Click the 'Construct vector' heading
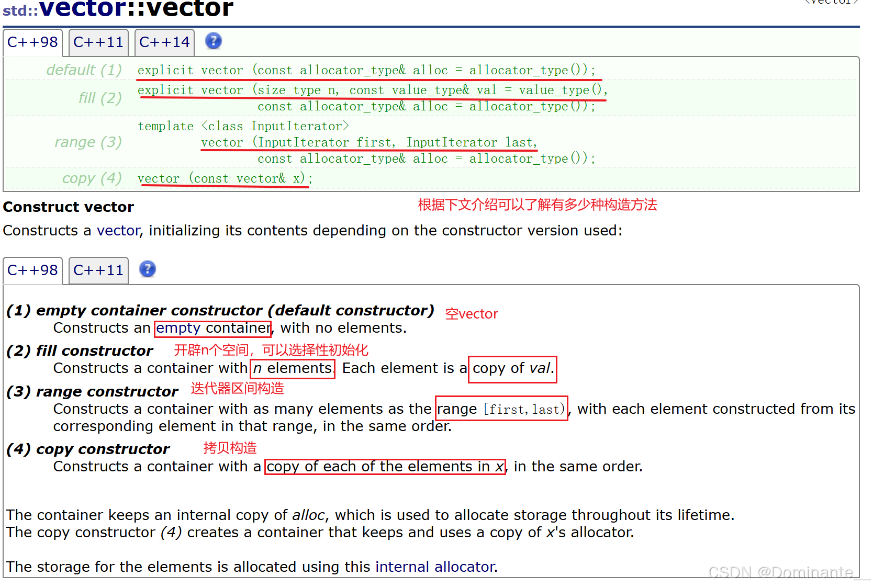This screenshot has height=588, width=873. tap(69, 207)
